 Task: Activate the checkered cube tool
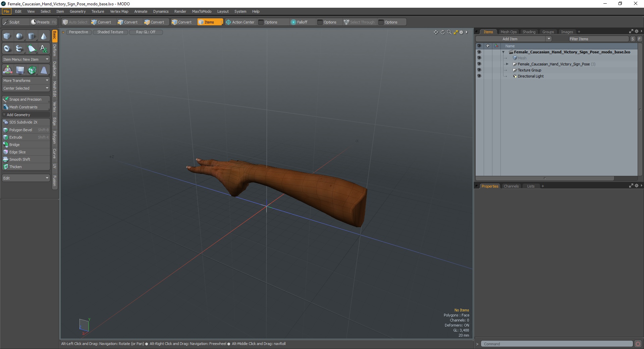pyautogui.click(x=32, y=70)
